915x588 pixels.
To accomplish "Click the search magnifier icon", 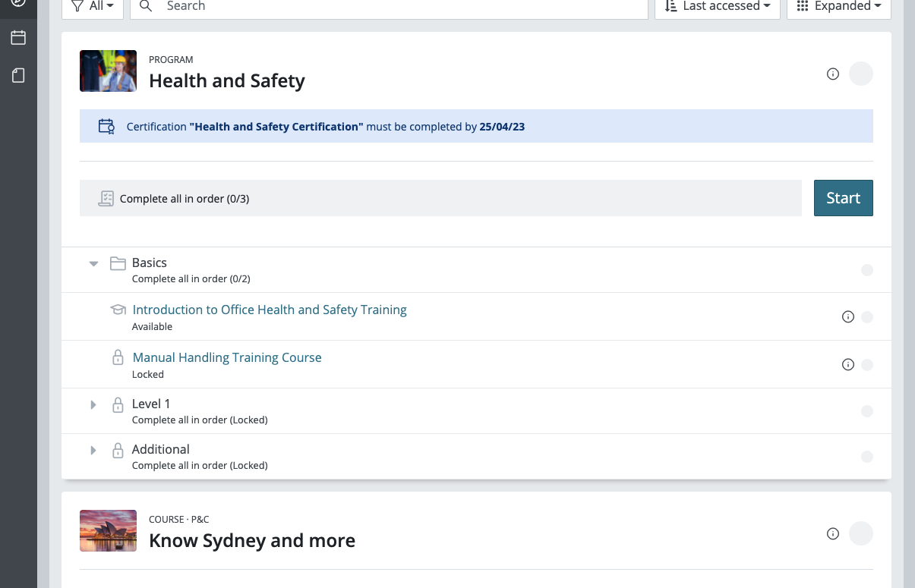I will coord(145,6).
